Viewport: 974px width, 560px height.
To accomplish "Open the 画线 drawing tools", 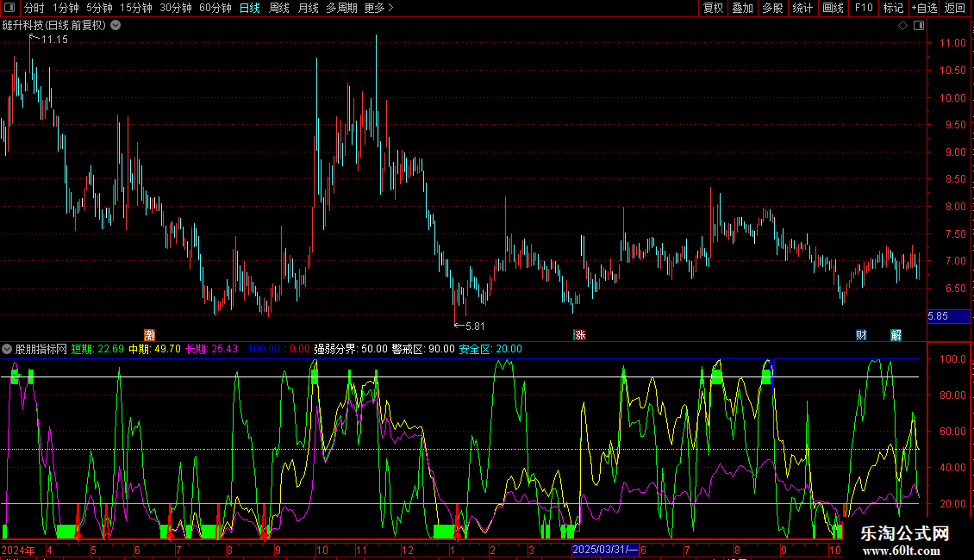I will 833,8.
